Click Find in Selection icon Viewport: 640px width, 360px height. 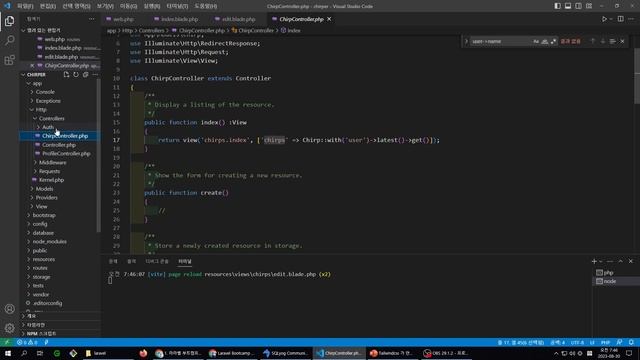pos(613,41)
